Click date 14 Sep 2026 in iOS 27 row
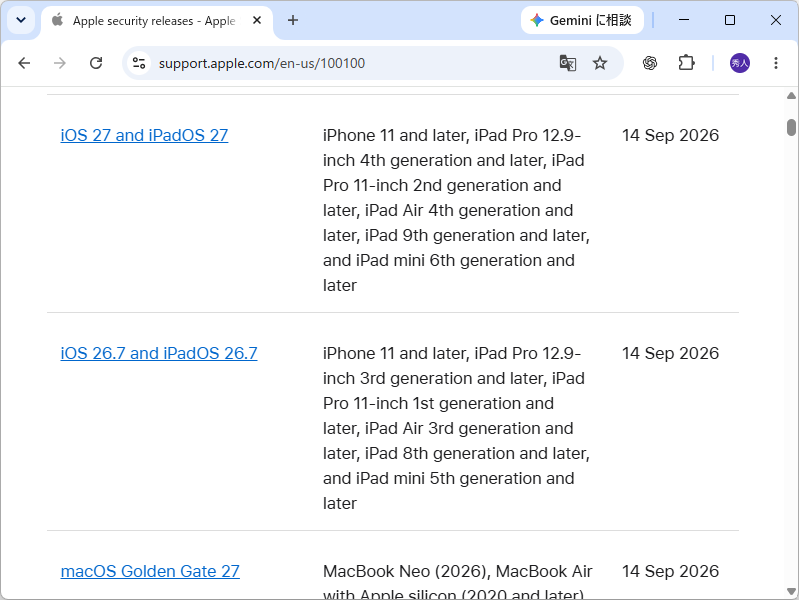 pos(670,135)
